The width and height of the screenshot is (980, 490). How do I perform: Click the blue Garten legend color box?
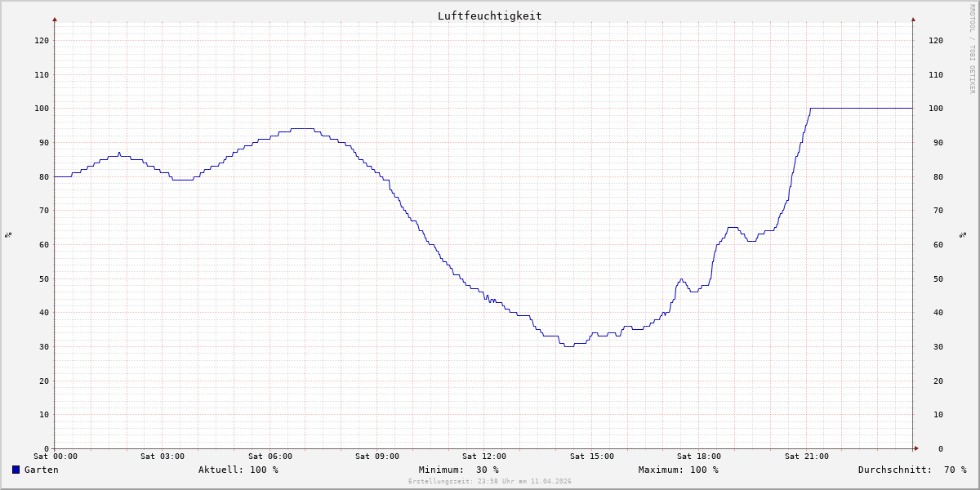click(16, 470)
